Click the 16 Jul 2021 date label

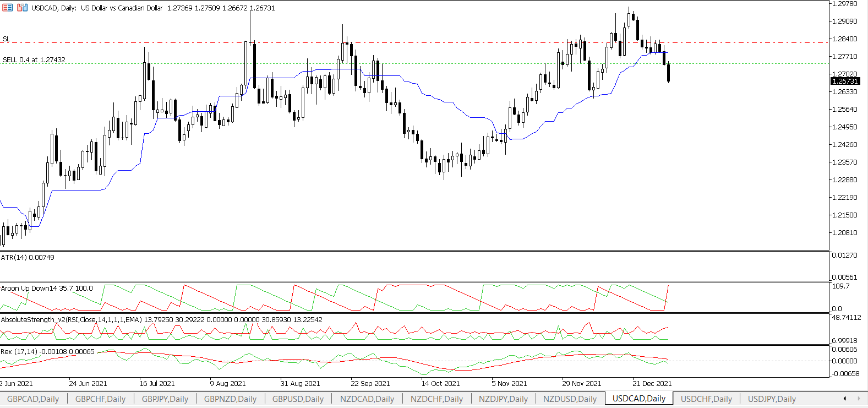pos(157,384)
